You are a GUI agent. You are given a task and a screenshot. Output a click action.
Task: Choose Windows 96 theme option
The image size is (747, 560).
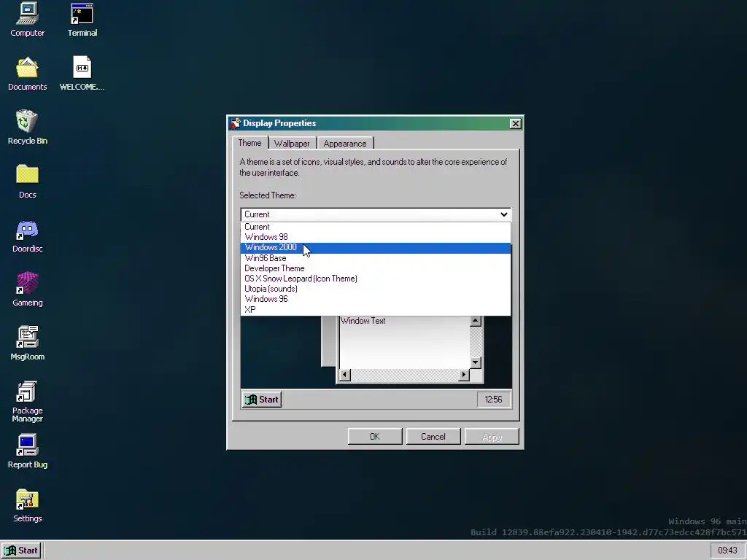point(376,299)
